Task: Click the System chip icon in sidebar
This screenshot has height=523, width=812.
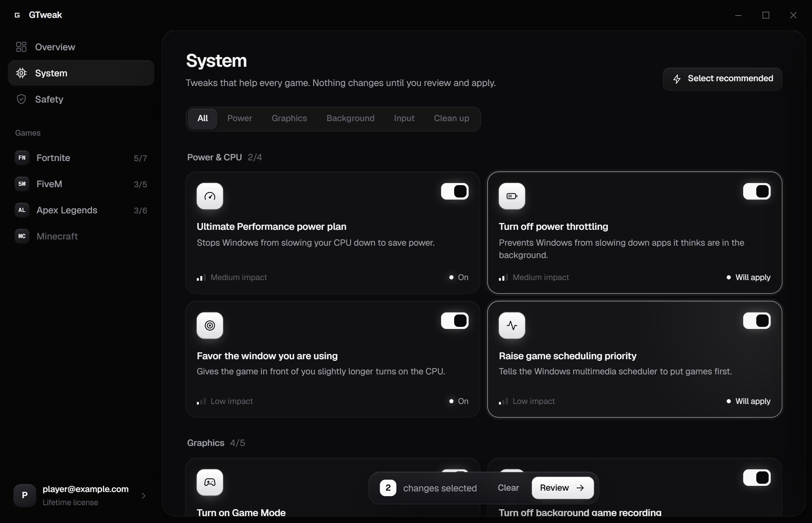Action: [x=21, y=73]
